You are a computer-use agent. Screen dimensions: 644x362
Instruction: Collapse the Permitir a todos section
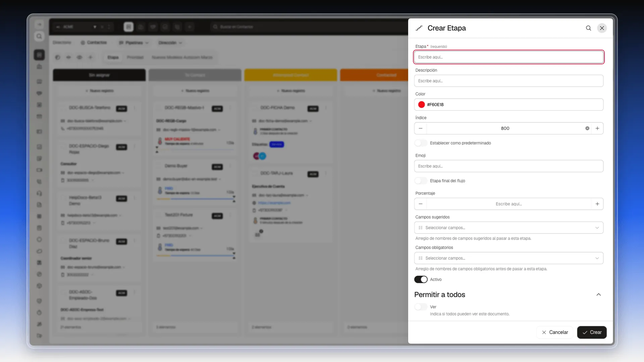click(598, 295)
